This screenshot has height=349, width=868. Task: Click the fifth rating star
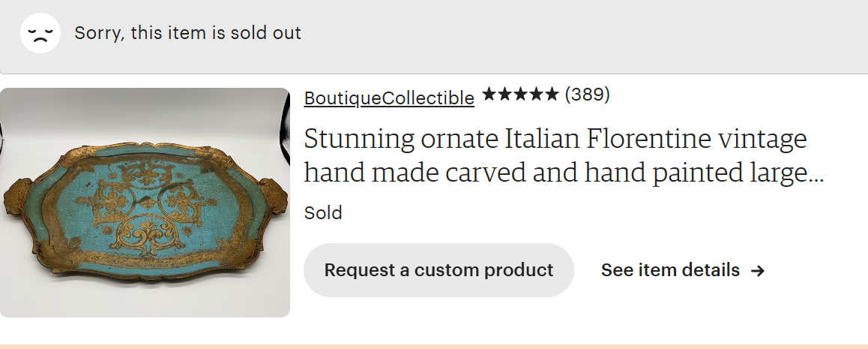[552, 95]
